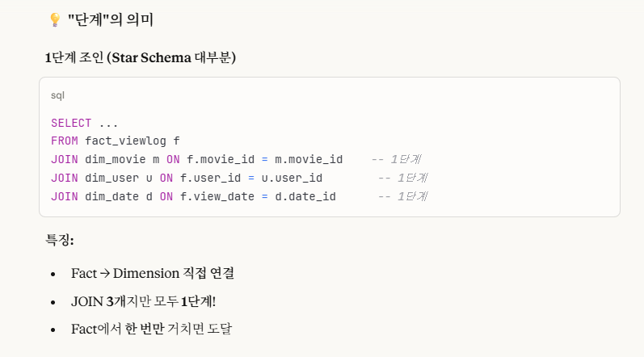Click the lightbulb emoji icon
Image resolution: width=644 pixels, height=357 pixels.
point(55,19)
